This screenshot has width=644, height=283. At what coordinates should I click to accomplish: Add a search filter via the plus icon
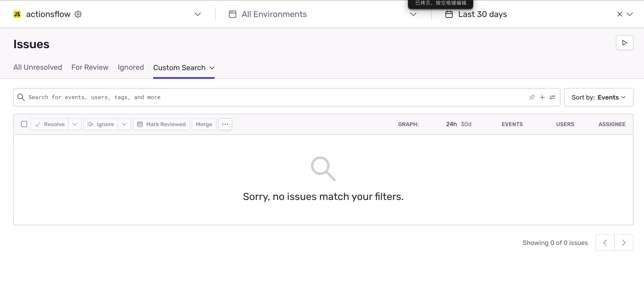(542, 97)
